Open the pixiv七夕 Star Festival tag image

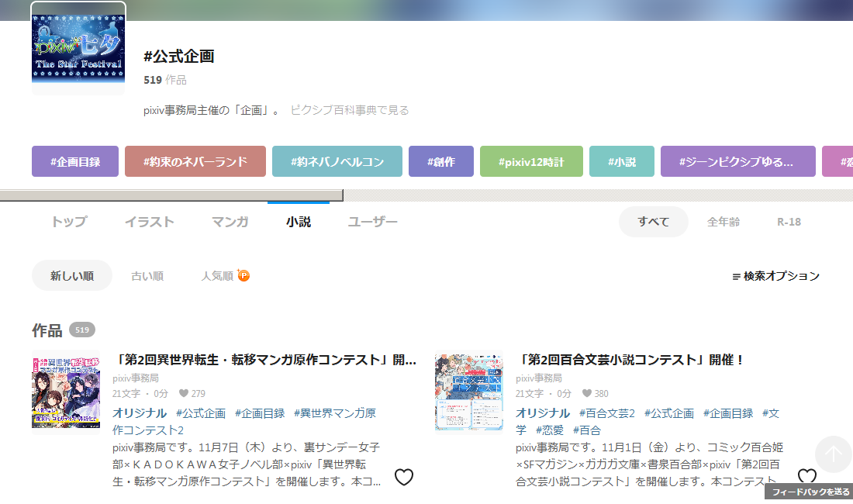click(x=78, y=48)
